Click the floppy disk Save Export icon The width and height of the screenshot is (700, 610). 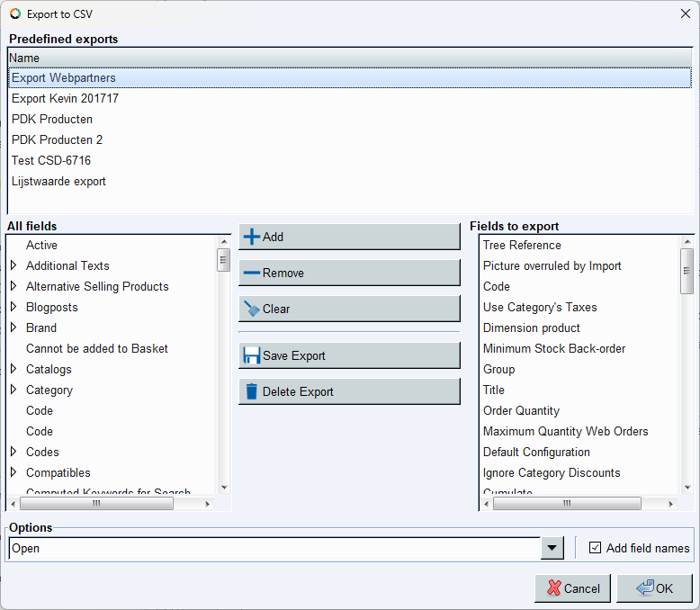tap(252, 355)
